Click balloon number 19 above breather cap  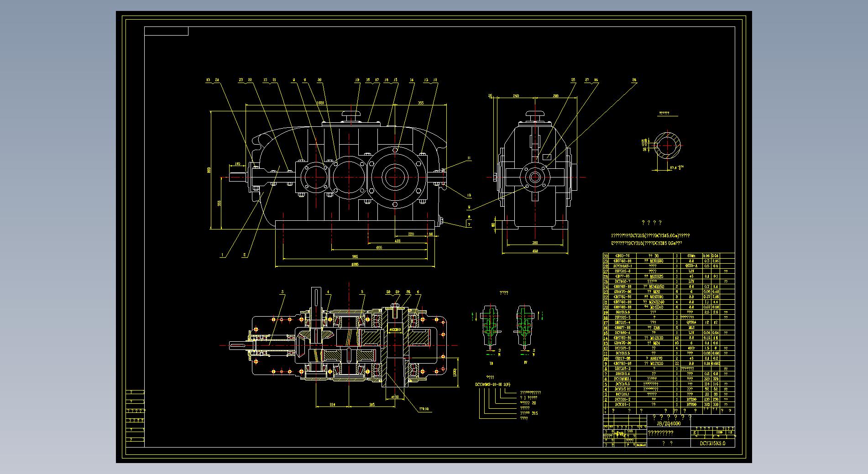click(x=357, y=80)
